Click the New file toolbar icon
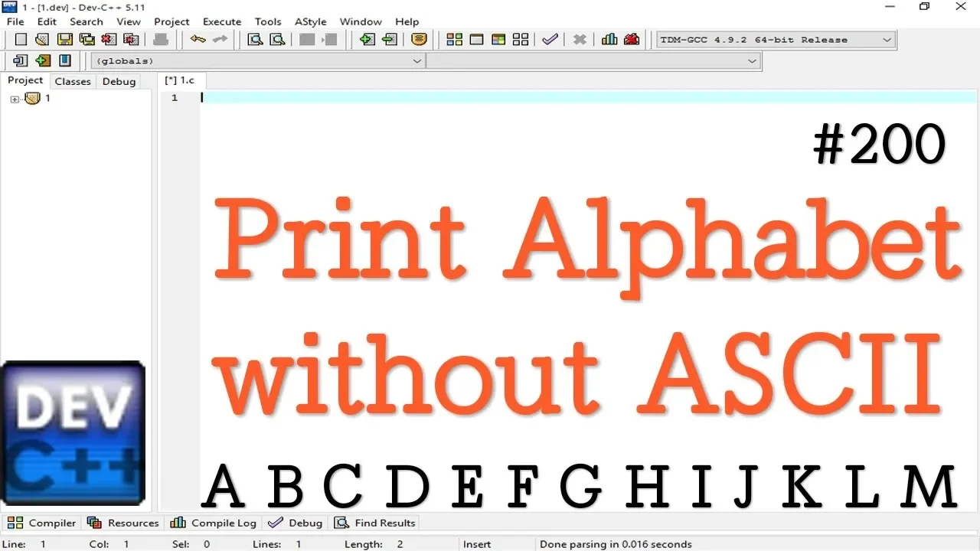 coord(21,40)
